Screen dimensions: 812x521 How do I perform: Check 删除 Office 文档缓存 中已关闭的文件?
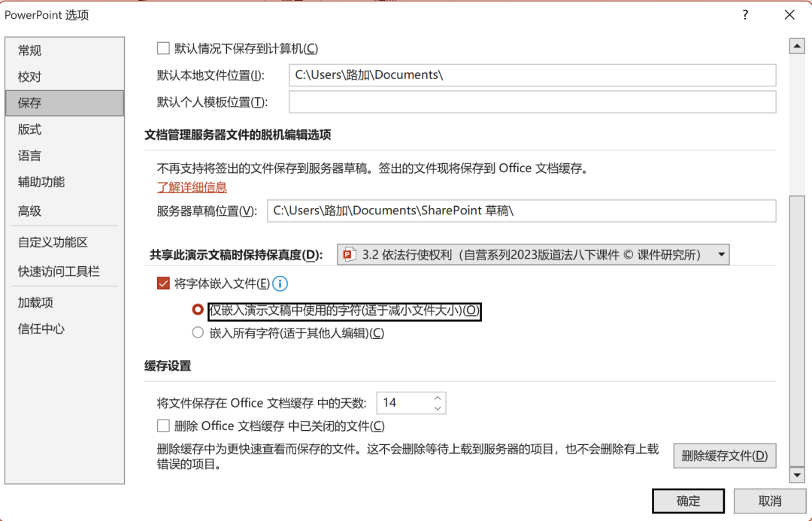[x=163, y=426]
